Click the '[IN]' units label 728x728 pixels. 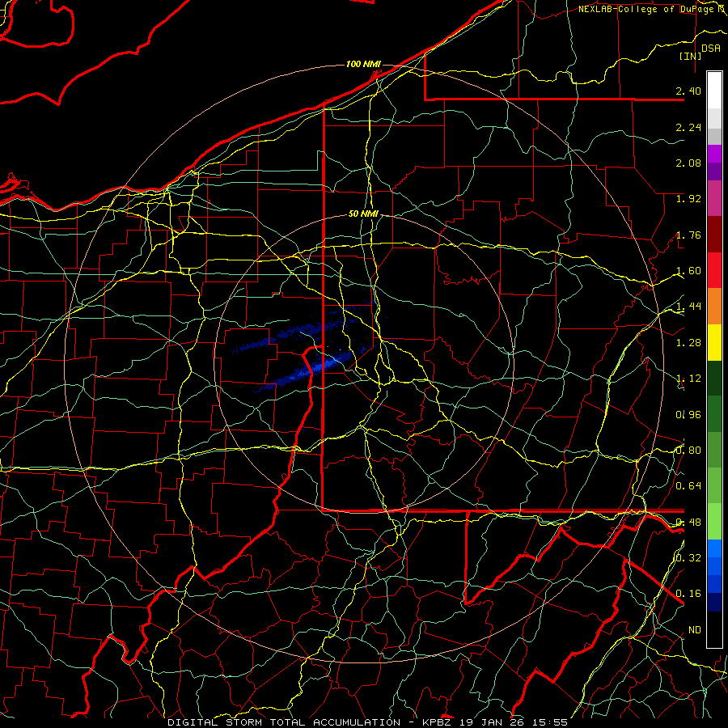691,56
